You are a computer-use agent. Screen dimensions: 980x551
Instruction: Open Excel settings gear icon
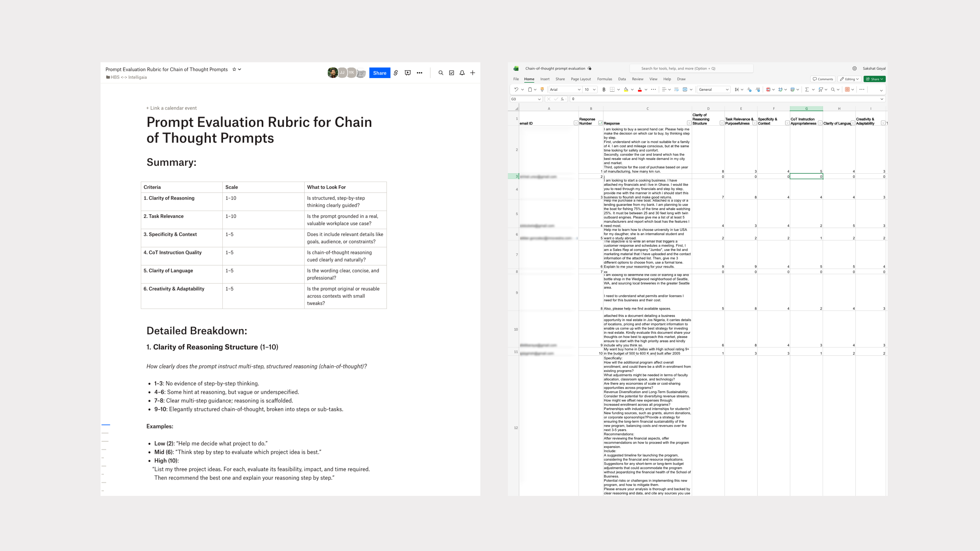click(854, 68)
